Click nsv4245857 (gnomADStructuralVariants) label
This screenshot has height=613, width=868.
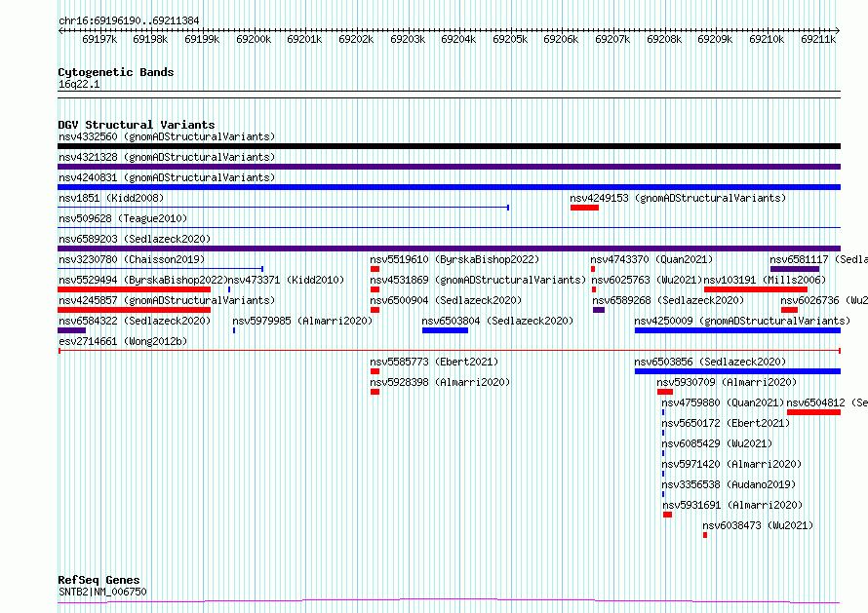coord(167,300)
